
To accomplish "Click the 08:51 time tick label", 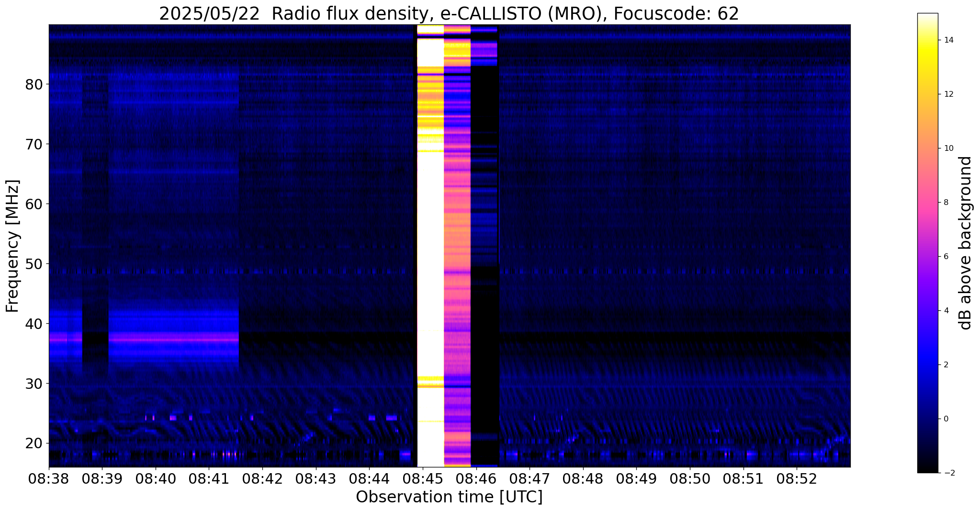I will (743, 479).
